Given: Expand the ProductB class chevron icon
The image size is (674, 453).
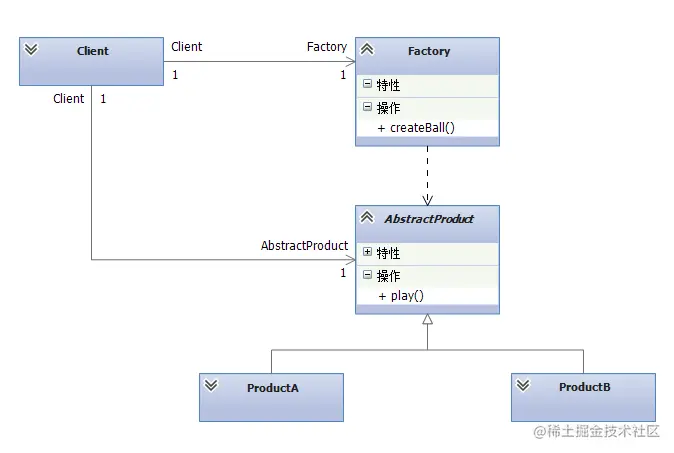Looking at the screenshot, I should pos(522,385).
